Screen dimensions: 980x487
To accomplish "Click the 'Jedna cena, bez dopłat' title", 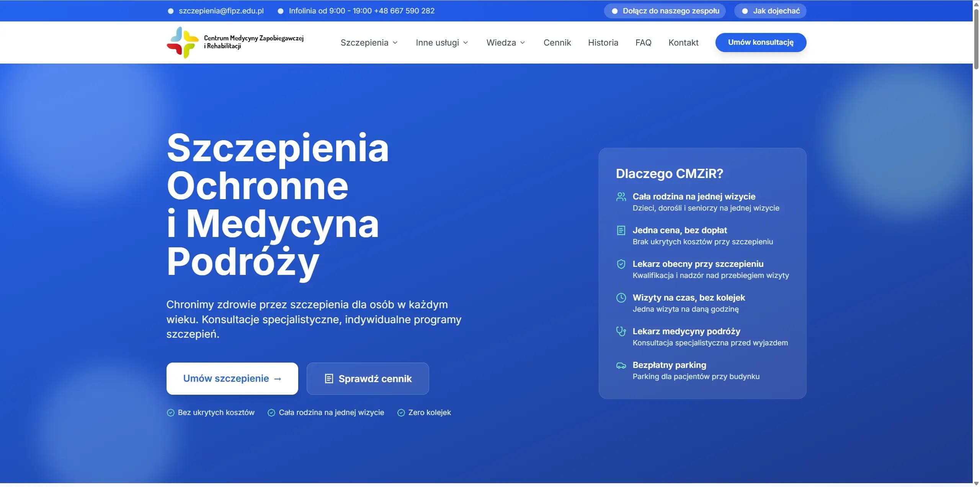I will (679, 230).
